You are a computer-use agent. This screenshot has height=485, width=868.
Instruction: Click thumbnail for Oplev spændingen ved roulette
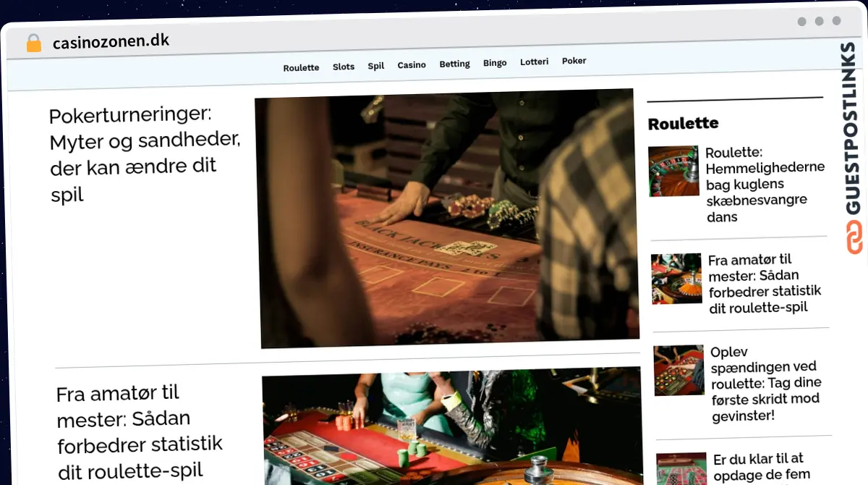[x=679, y=370]
